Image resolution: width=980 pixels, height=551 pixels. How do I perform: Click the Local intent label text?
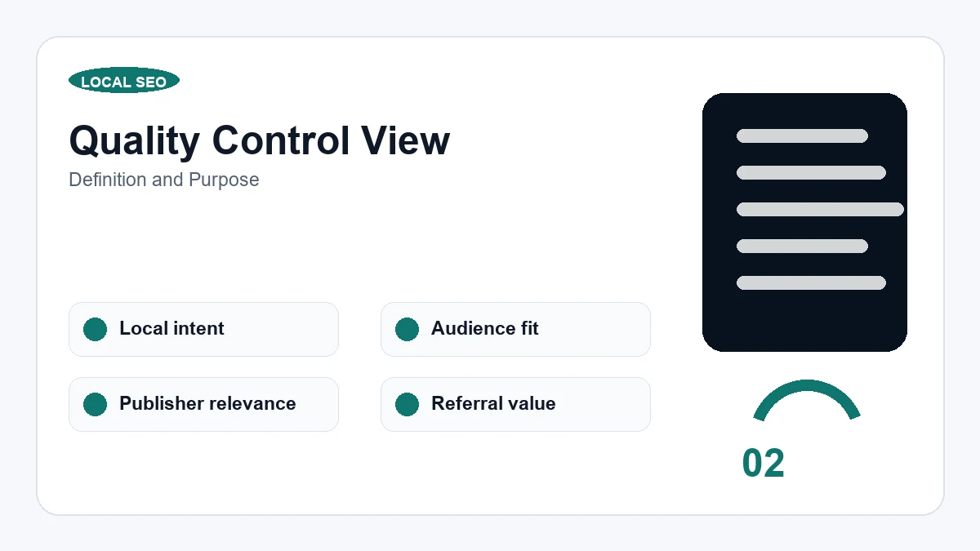coord(171,329)
